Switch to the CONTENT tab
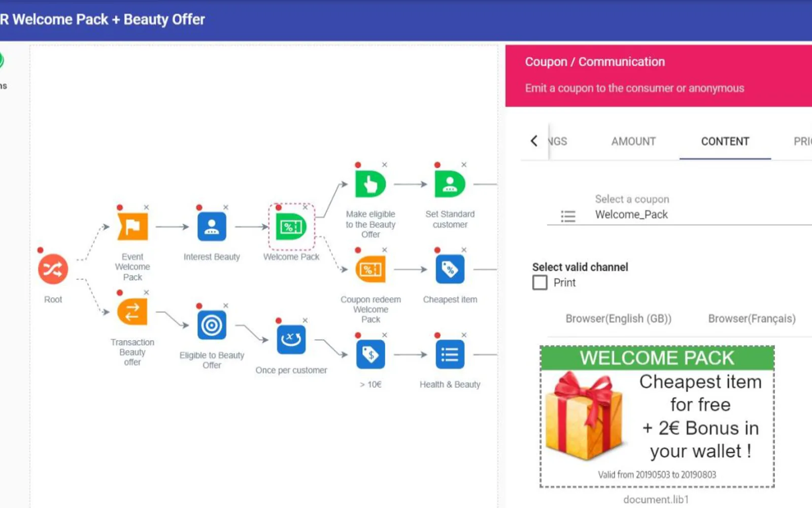This screenshot has width=812, height=508. pyautogui.click(x=725, y=141)
